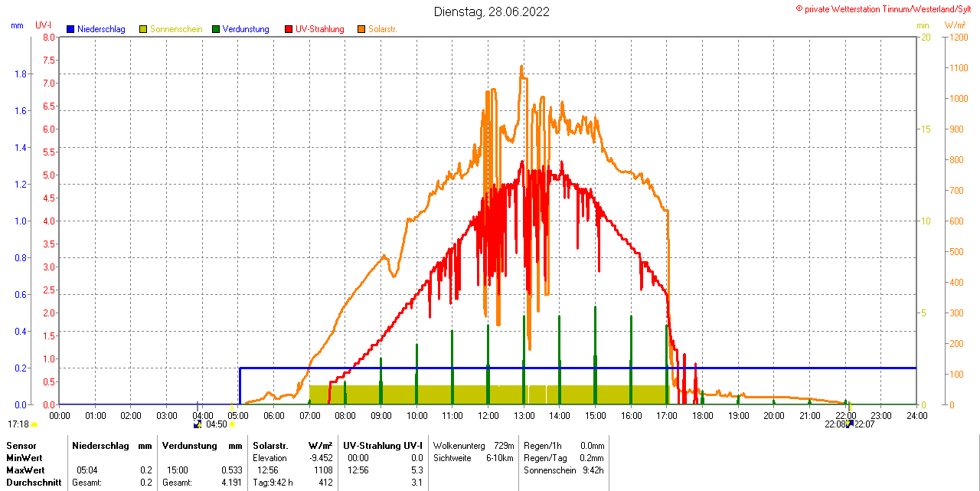Click the bold UV-Strahlung UV-I table header

383,445
